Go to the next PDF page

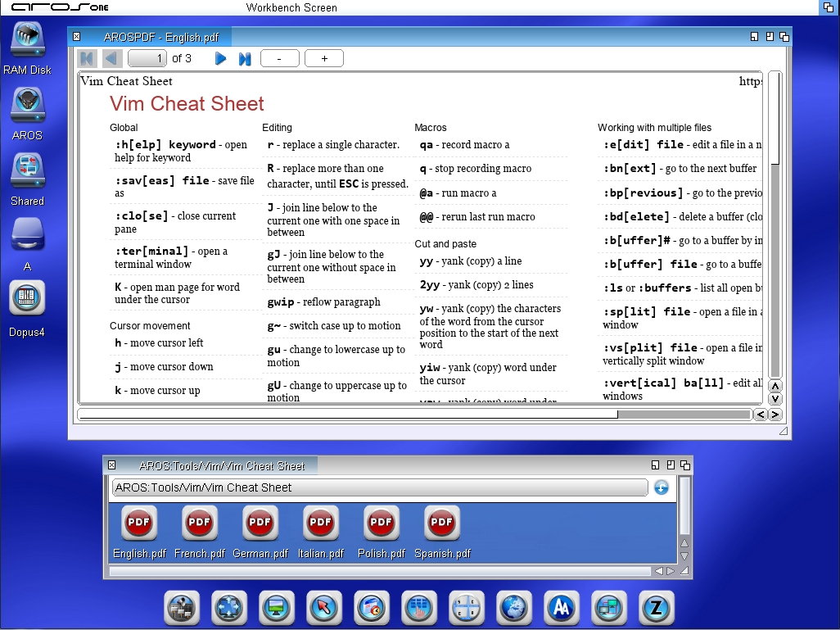coord(220,58)
